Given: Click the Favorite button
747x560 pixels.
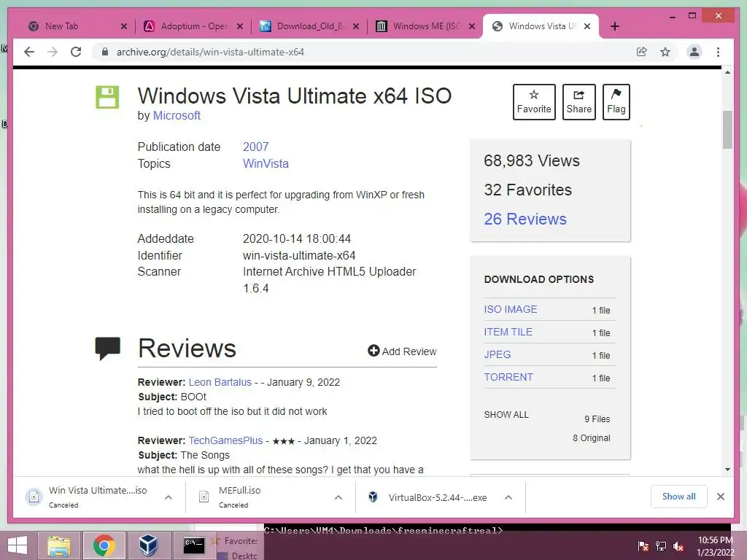Looking at the screenshot, I should click(x=534, y=102).
